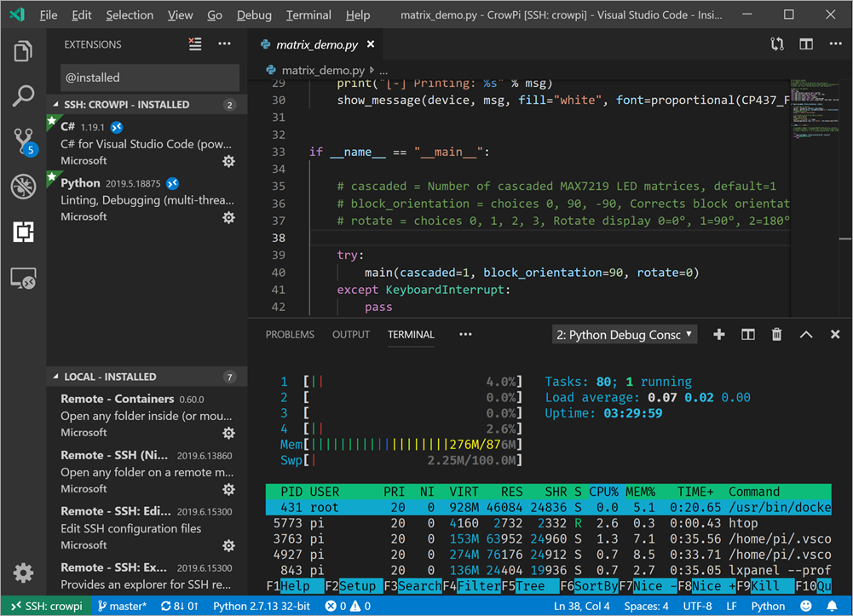853x616 pixels.
Task: Open the File menu
Action: click(x=49, y=14)
